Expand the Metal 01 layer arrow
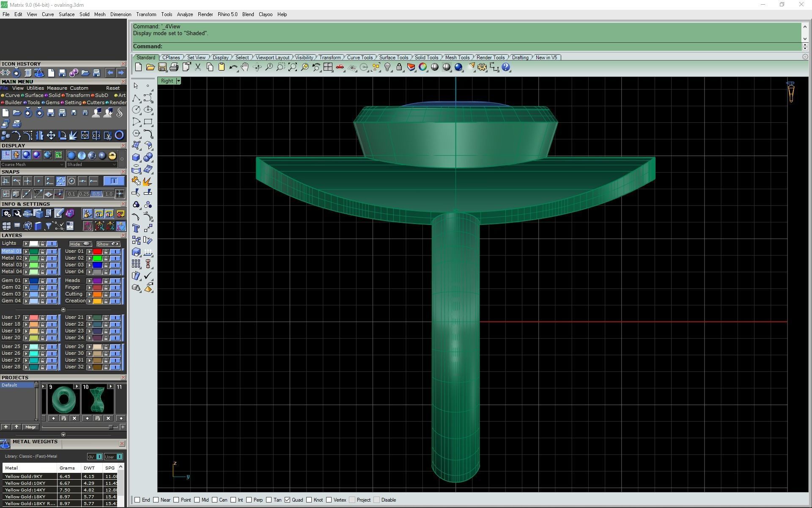 pos(26,251)
